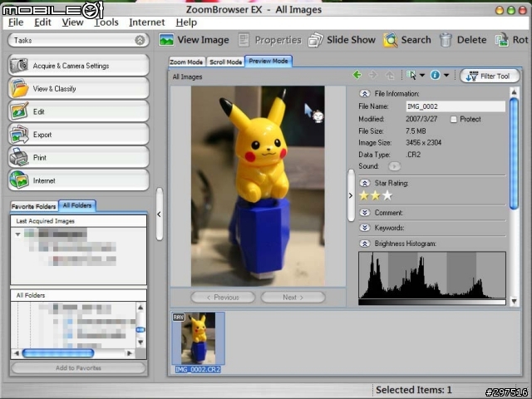
Task: Expand the Keywords section
Action: [364, 228]
